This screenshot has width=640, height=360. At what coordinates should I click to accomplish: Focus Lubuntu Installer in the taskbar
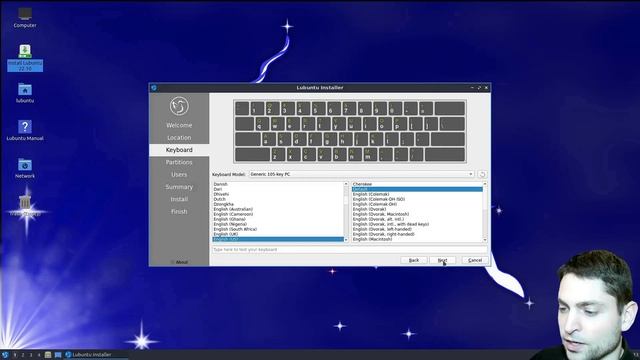pyautogui.click(x=96, y=355)
